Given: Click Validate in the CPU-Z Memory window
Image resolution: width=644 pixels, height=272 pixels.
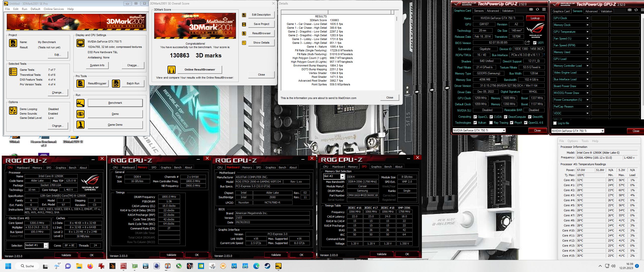Looking at the screenshot, I should [x=171, y=255].
